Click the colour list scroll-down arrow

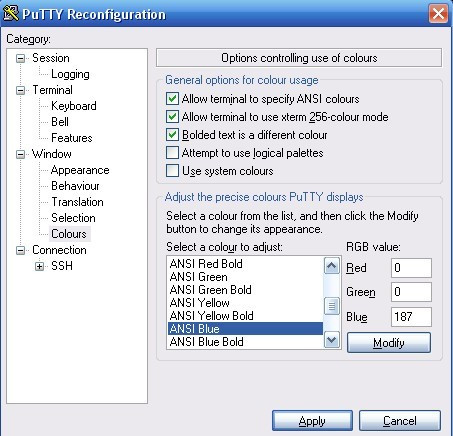coord(331,340)
